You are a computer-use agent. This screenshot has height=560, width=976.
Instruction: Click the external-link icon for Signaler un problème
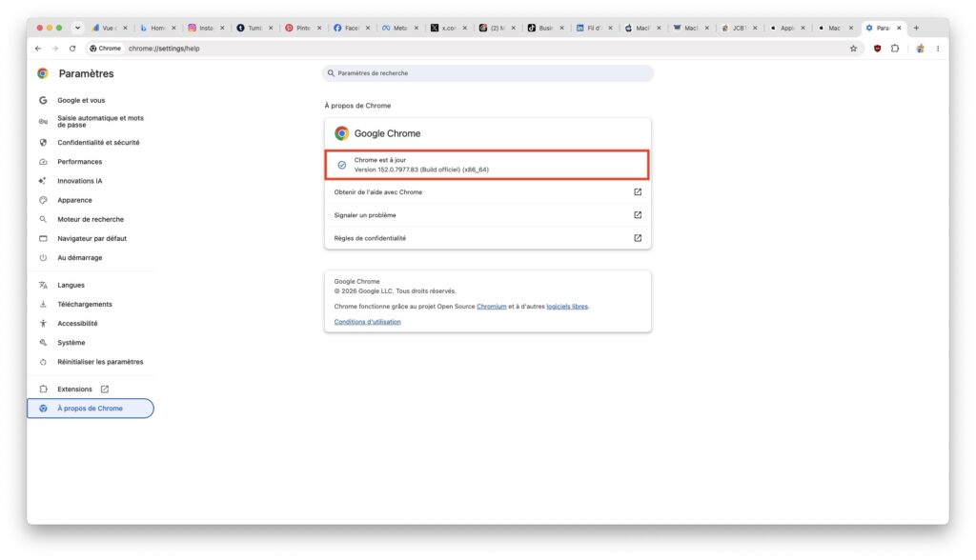[x=638, y=215]
